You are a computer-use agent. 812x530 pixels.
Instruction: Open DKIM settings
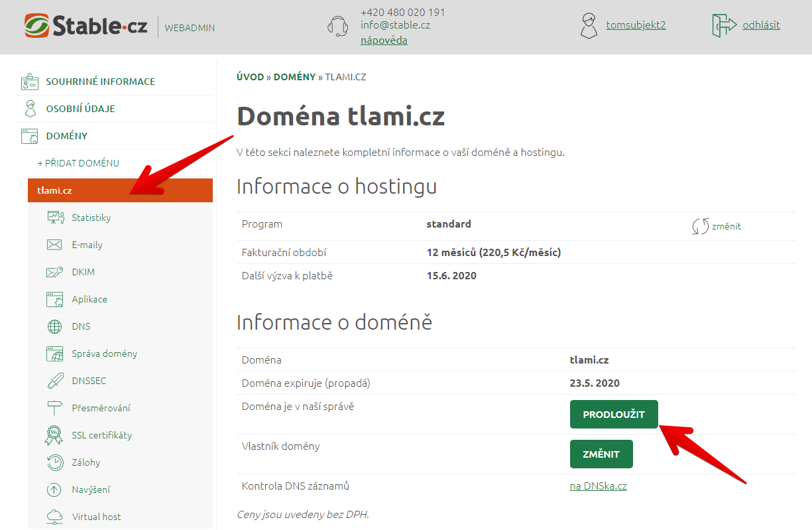tap(84, 272)
